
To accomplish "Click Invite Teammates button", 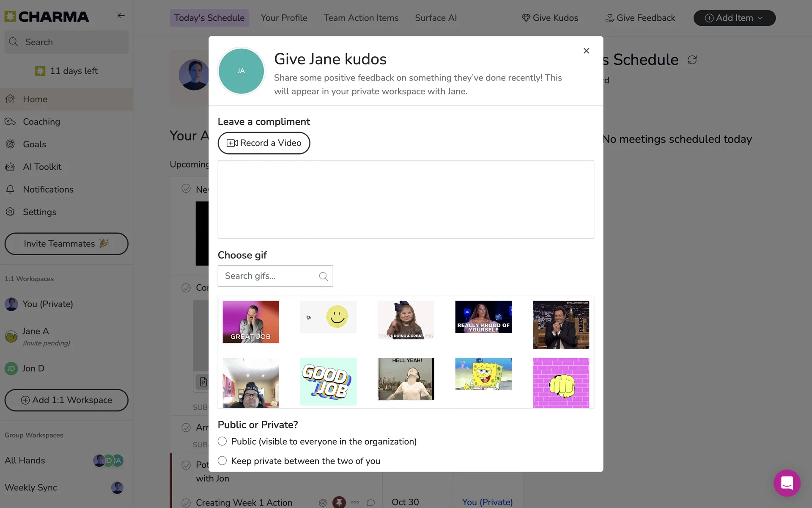I will [x=66, y=244].
